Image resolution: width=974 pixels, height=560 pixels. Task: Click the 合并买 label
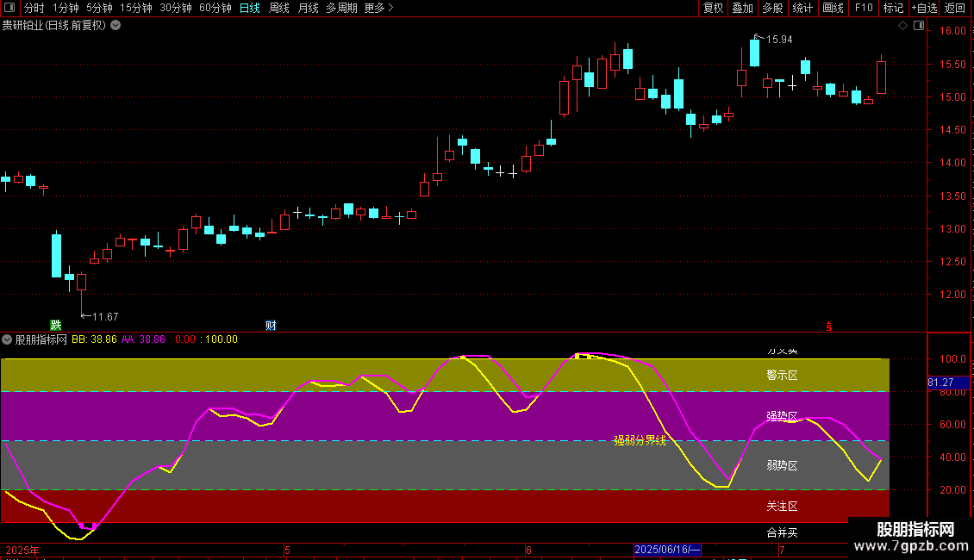782,532
